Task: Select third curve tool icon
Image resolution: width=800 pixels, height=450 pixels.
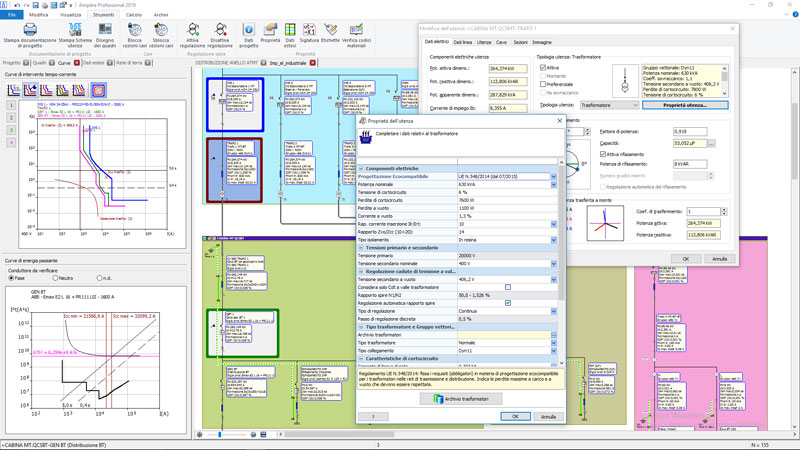Action: (46, 90)
